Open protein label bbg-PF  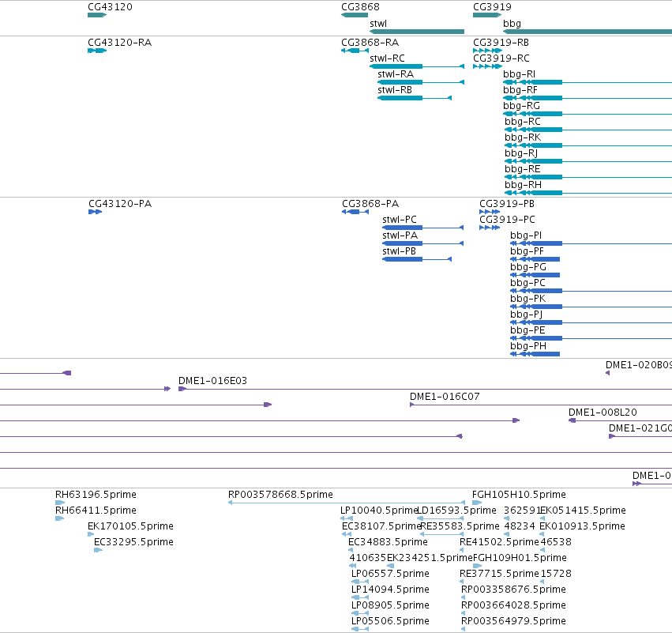527,251
